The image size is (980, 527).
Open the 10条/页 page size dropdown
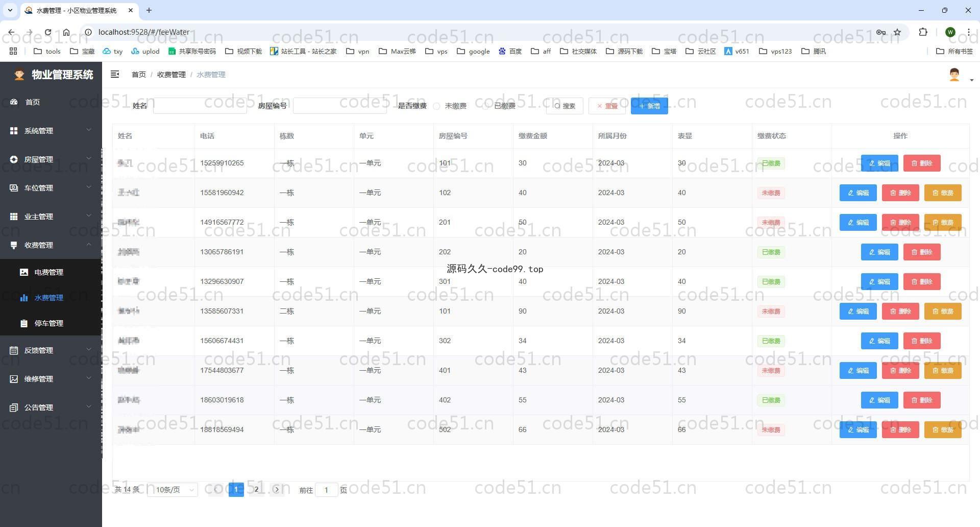point(173,490)
